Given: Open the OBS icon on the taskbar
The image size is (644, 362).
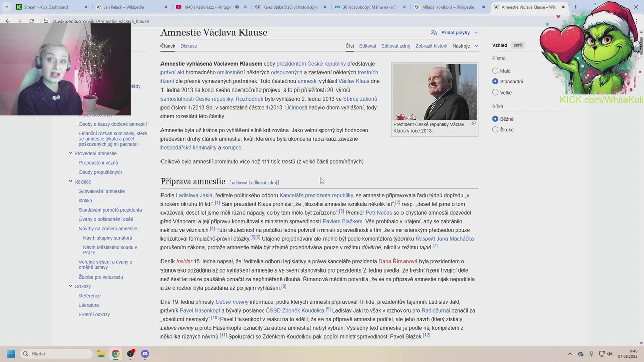Looking at the screenshot, I should [131, 354].
